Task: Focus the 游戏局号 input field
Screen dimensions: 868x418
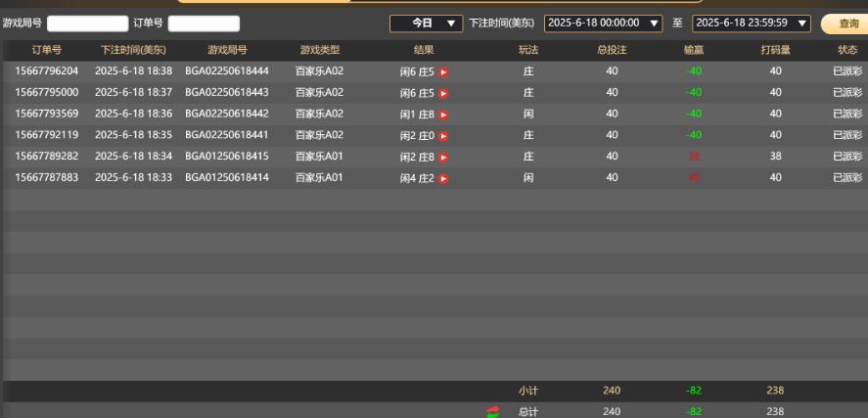Action: pos(87,23)
